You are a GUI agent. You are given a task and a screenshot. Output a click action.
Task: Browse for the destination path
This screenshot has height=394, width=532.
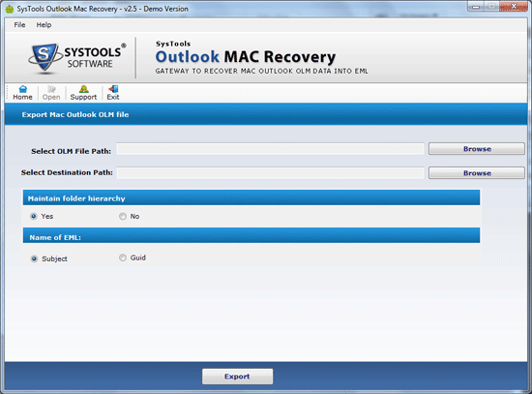click(x=477, y=173)
